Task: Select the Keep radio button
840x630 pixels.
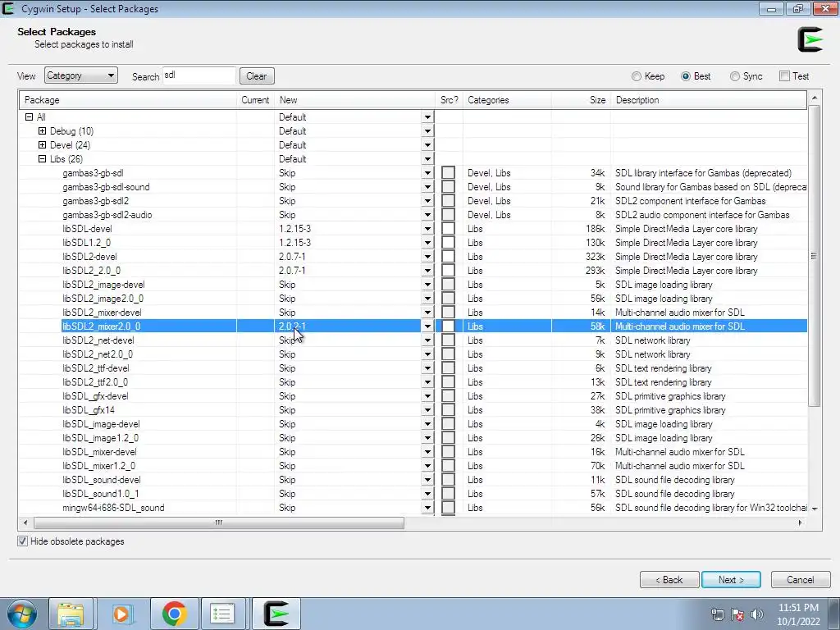Action: [637, 76]
